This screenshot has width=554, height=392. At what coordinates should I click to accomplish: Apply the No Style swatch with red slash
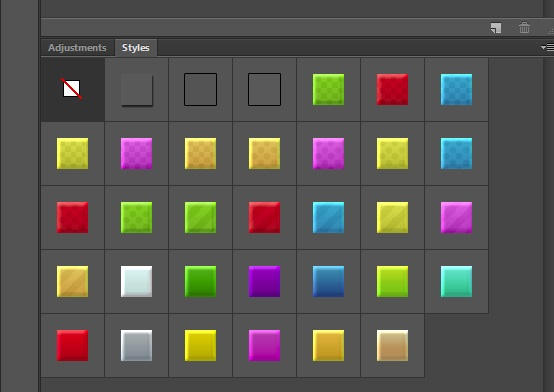[72, 89]
